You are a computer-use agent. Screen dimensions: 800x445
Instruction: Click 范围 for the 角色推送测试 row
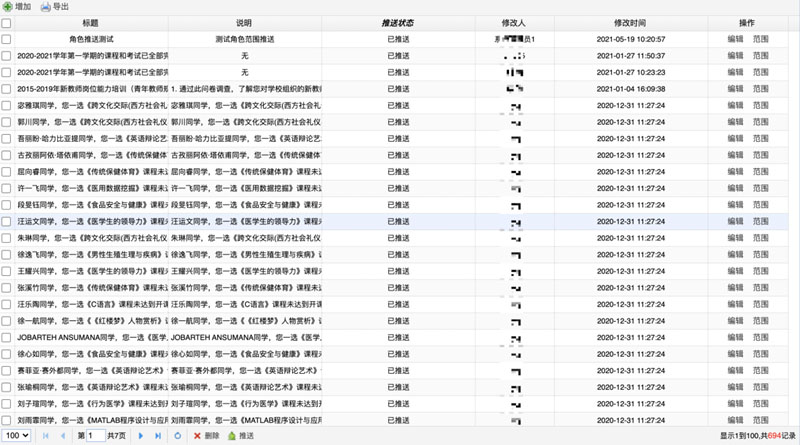(761, 39)
